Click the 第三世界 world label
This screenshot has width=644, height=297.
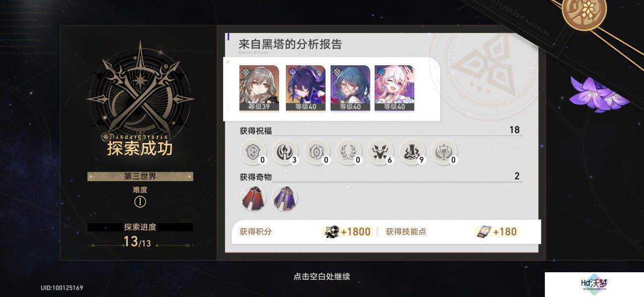(140, 177)
